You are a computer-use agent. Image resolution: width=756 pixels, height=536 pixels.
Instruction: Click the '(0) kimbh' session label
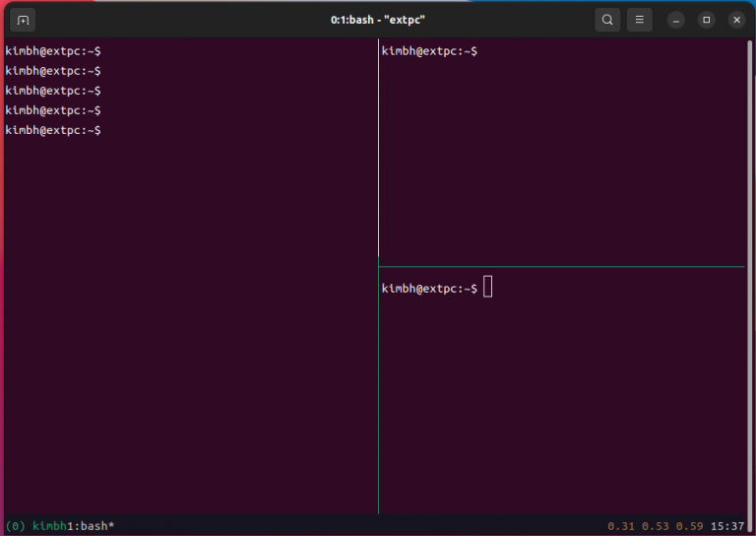coord(38,526)
